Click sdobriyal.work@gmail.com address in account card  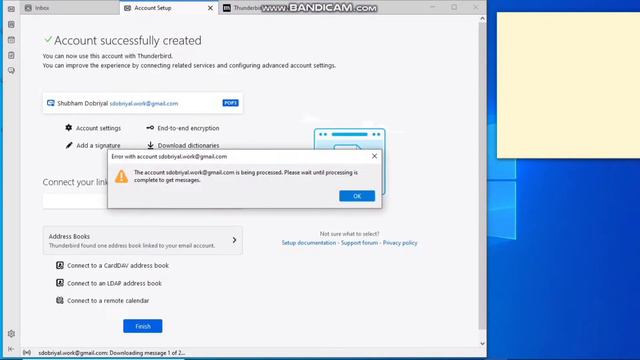coord(144,104)
